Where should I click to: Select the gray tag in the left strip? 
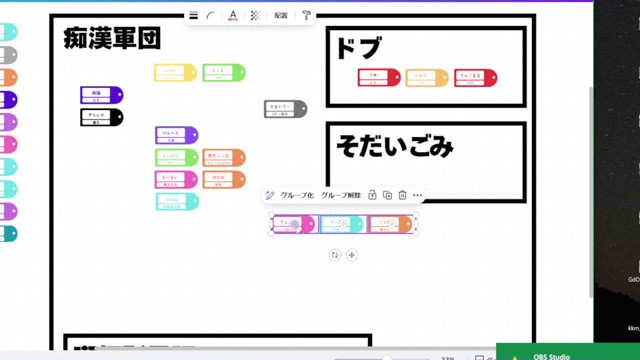pyautogui.click(x=9, y=55)
